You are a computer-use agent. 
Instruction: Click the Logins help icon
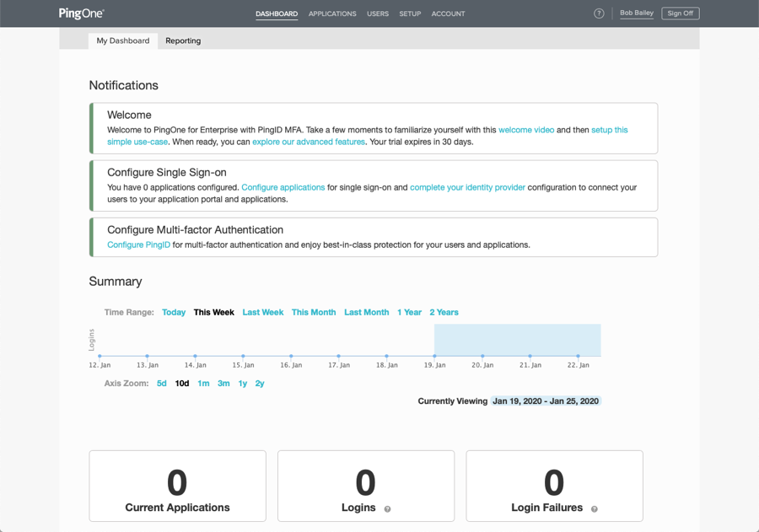pyautogui.click(x=388, y=509)
